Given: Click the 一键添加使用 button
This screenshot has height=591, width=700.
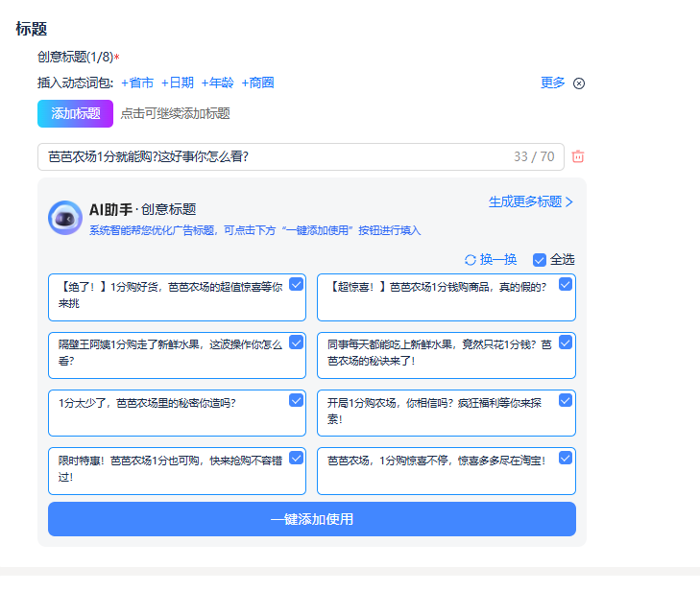Looking at the screenshot, I should [x=312, y=519].
